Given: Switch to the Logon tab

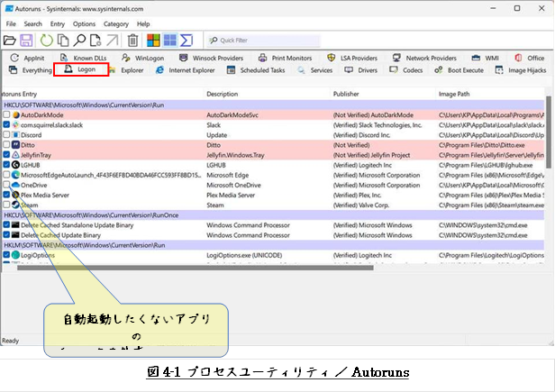Looking at the screenshot, I should click(80, 69).
